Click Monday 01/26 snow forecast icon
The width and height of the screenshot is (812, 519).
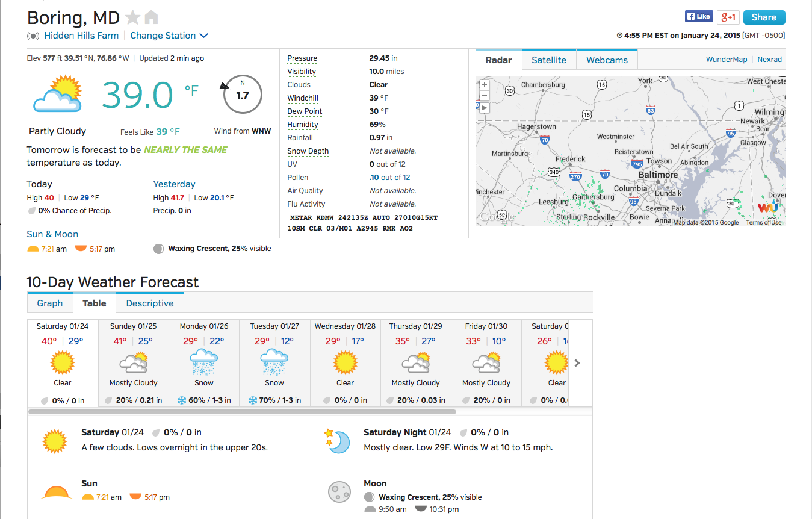click(203, 363)
